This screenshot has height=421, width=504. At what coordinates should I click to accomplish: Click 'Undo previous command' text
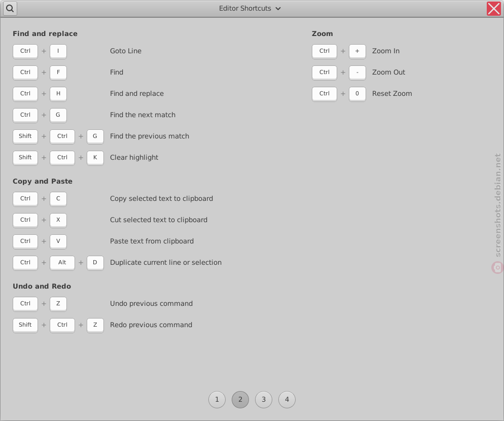click(x=152, y=304)
